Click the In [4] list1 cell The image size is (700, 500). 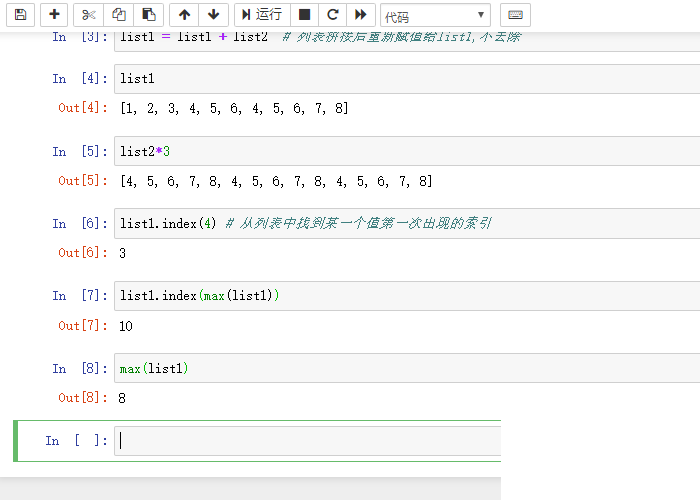[x=400, y=78]
